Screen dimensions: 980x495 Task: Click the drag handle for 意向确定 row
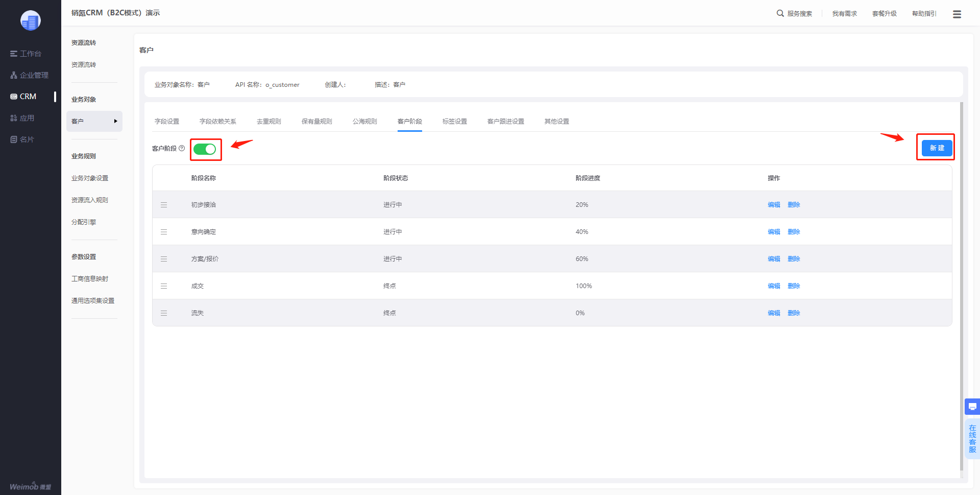pos(164,232)
